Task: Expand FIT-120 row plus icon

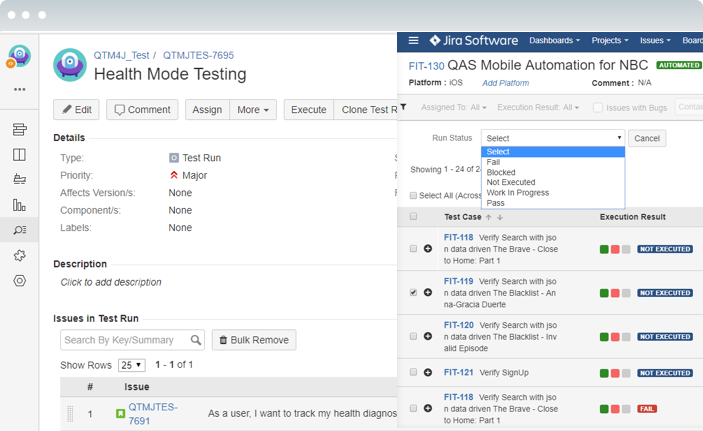Action: [x=428, y=336]
